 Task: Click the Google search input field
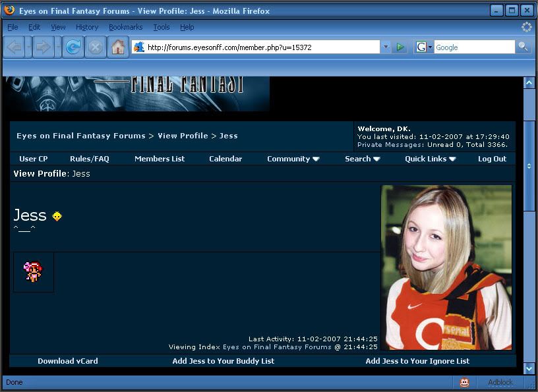coord(474,47)
